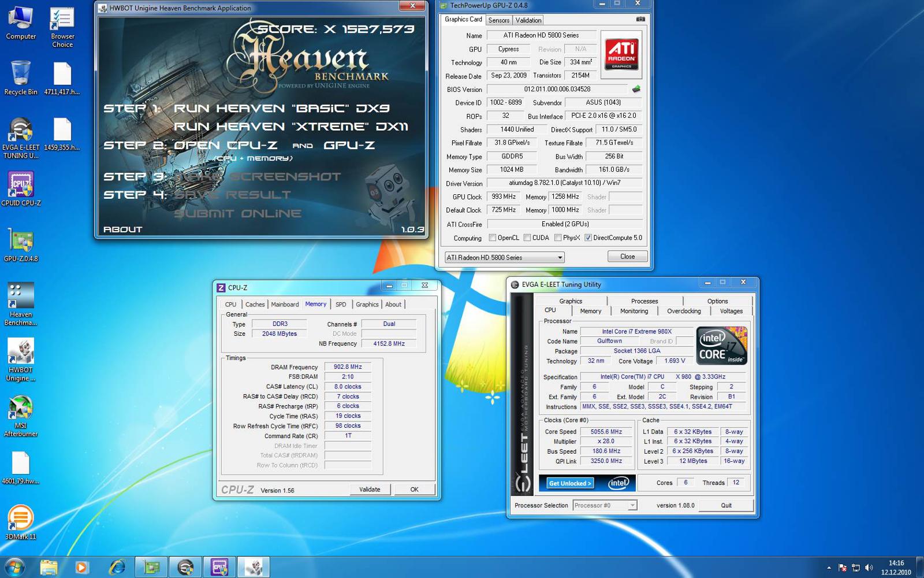Image resolution: width=924 pixels, height=578 pixels.
Task: Open Heaven Benchmark desktop shortcut
Action: (x=21, y=305)
